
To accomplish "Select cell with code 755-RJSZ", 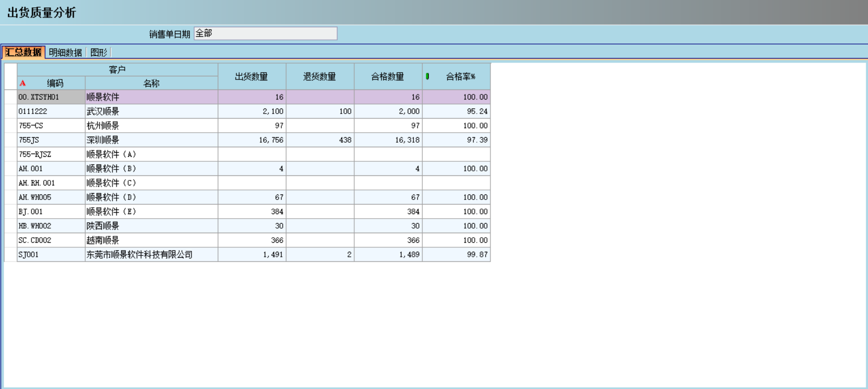I will click(x=51, y=154).
